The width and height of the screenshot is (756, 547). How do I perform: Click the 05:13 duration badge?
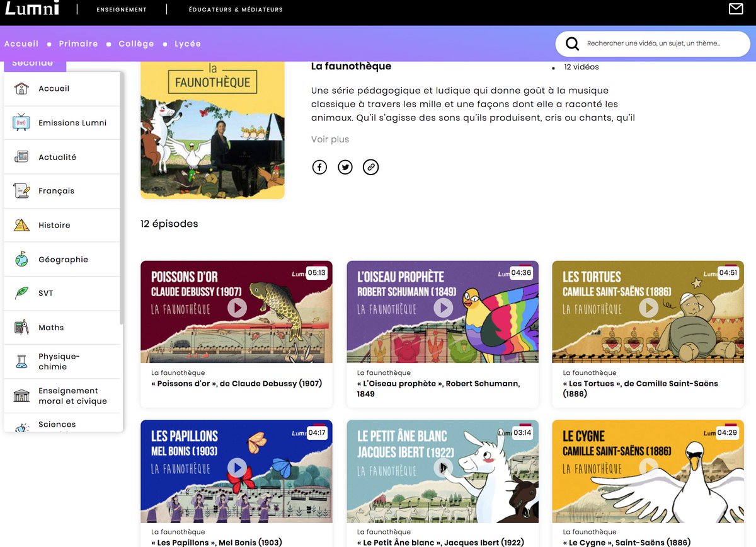(316, 273)
